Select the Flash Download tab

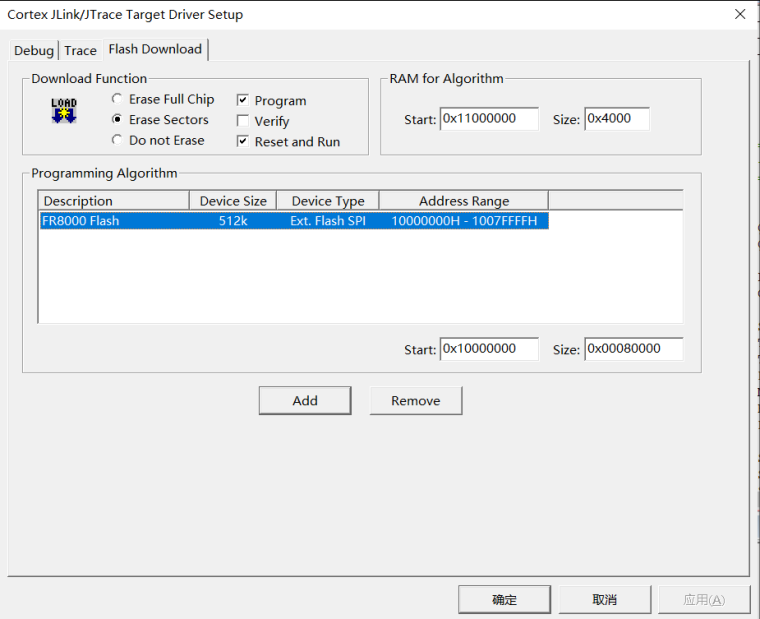(x=155, y=49)
